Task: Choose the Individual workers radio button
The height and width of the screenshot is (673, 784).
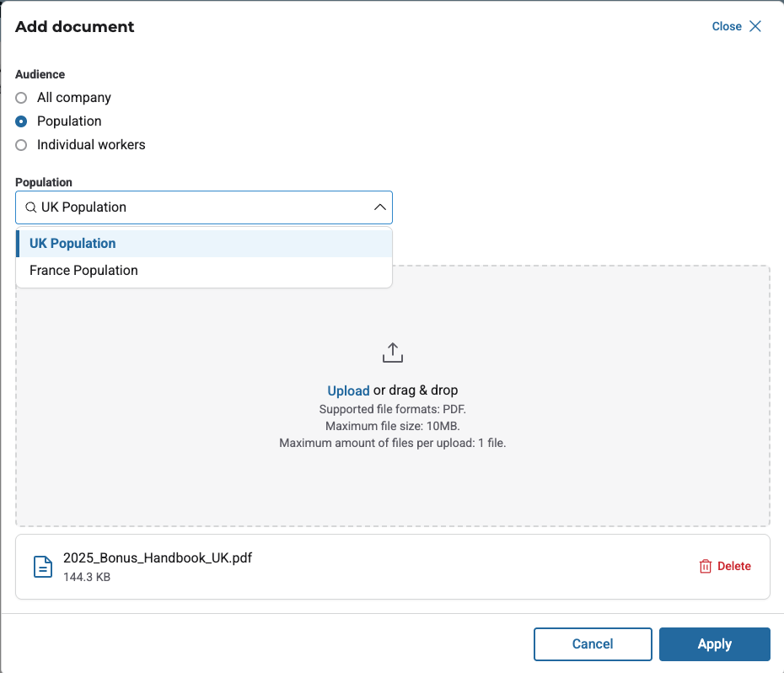Action: [22, 145]
